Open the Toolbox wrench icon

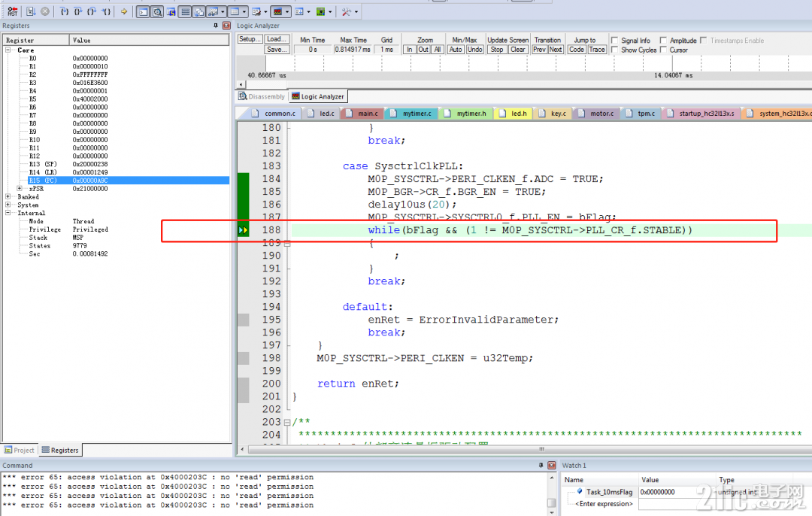click(347, 11)
